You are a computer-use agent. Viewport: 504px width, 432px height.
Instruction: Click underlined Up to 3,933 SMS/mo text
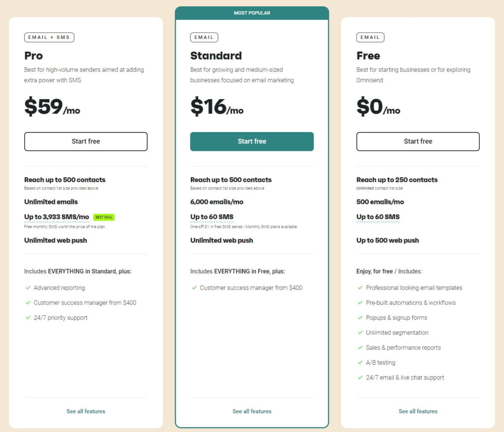[57, 217]
